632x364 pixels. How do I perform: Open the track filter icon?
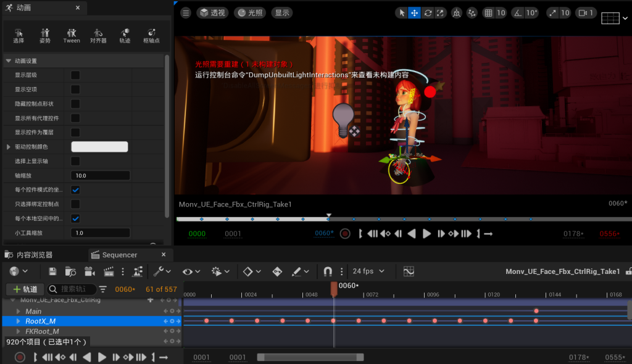coord(103,289)
